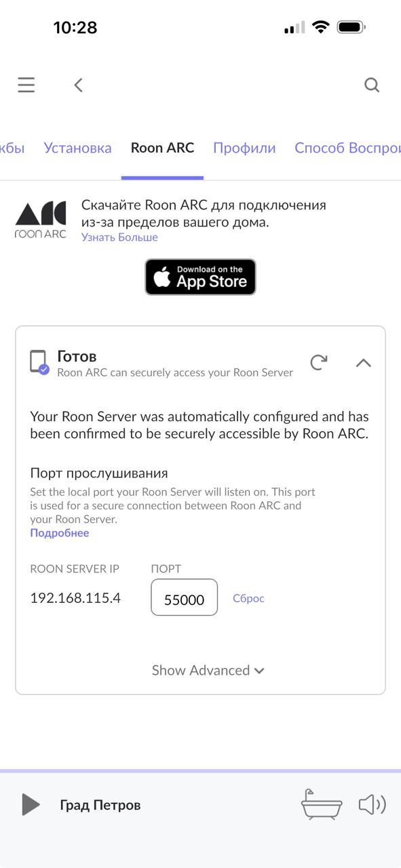Tap the device ready status icon
The width and height of the screenshot is (401, 868).
pyautogui.click(x=39, y=362)
